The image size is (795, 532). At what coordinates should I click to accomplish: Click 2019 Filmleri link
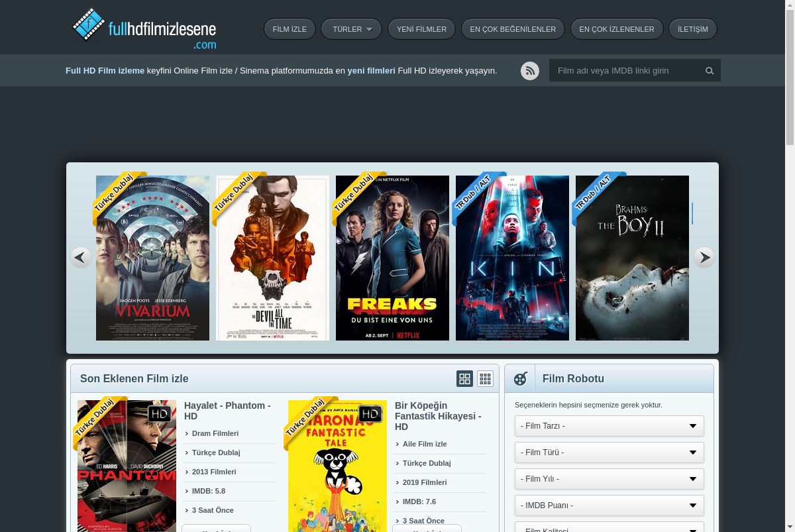point(425,482)
